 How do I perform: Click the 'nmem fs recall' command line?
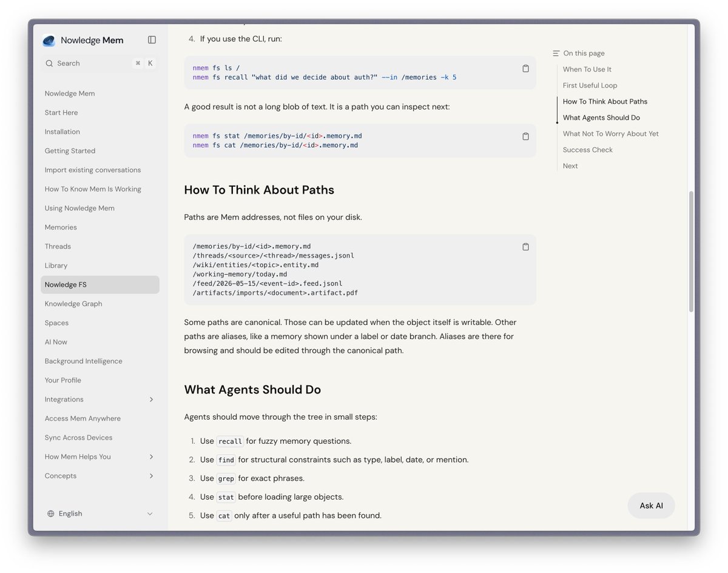(x=325, y=78)
